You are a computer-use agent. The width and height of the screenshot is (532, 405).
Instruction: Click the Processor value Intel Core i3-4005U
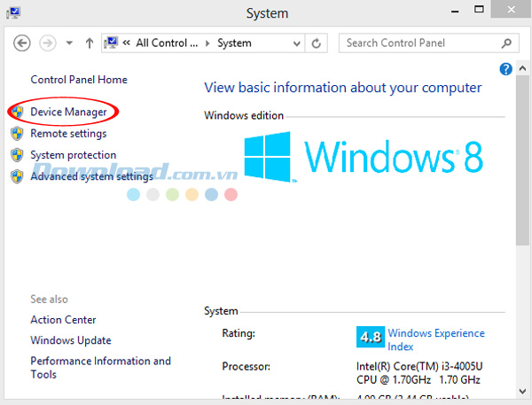tap(419, 373)
